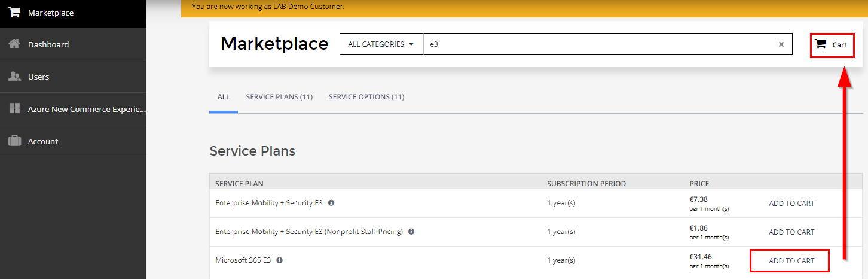Go to Dashboard in sidebar
Image resolution: width=868 pixels, height=279 pixels.
pyautogui.click(x=73, y=44)
